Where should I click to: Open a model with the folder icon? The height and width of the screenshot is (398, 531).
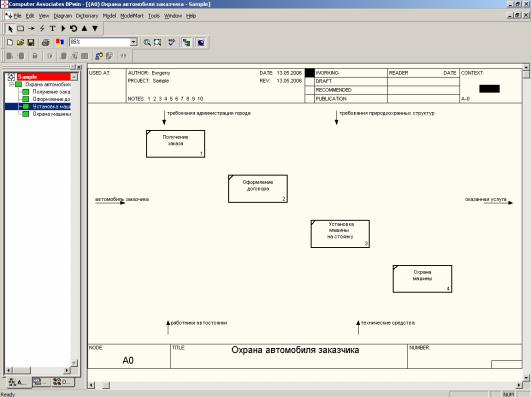pyautogui.click(x=21, y=42)
